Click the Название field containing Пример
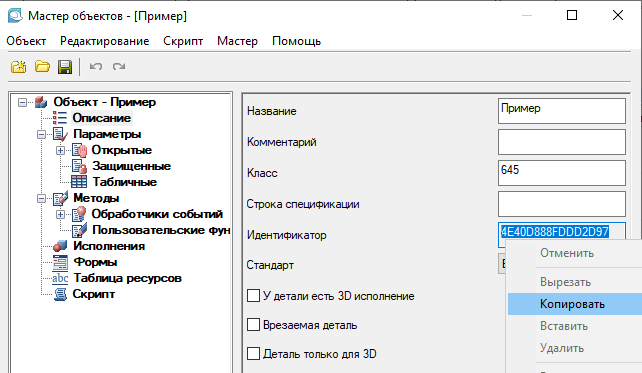The image size is (642, 373). point(562,111)
